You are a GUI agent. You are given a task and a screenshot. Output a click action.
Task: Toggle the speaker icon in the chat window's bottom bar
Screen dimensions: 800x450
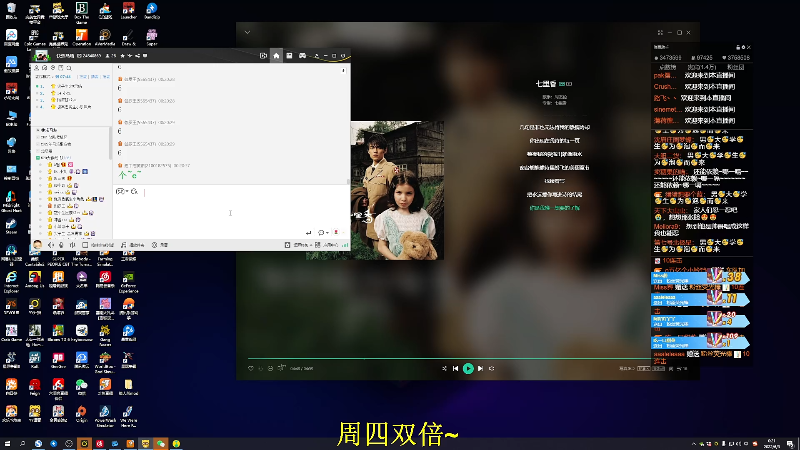tap(51, 245)
